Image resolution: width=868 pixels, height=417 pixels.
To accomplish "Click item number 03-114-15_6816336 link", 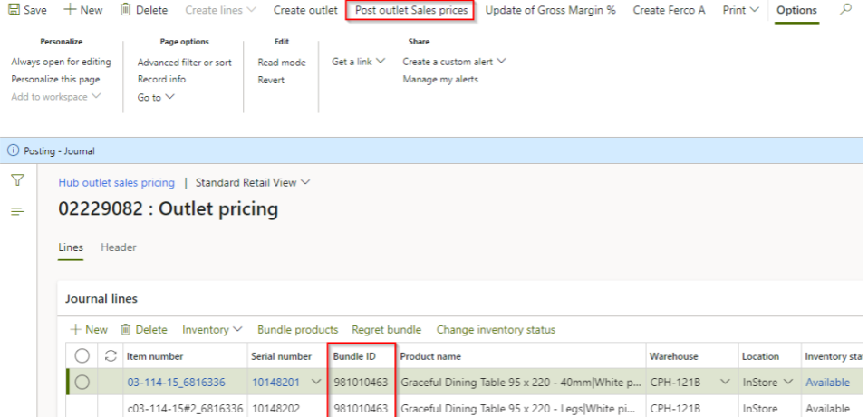I will point(176,383).
